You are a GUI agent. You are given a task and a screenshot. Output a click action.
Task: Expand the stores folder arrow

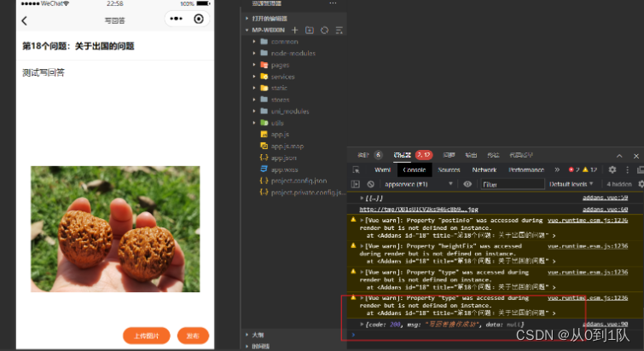[x=254, y=100]
